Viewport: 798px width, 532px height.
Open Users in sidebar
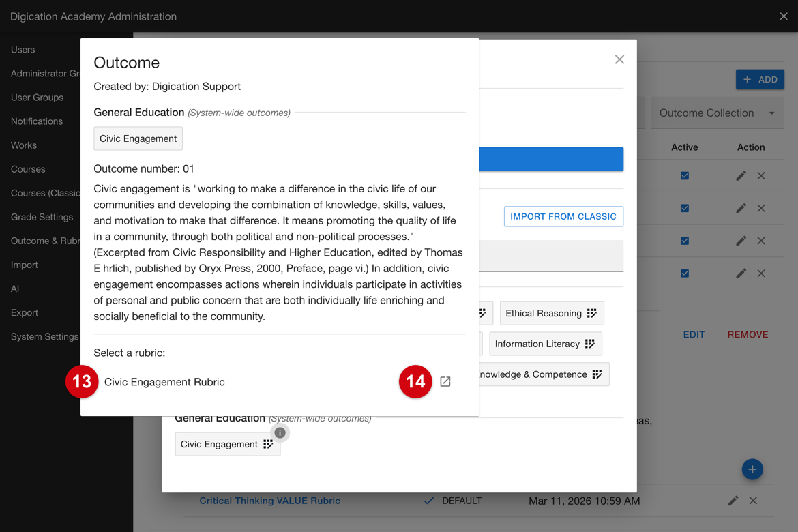click(x=23, y=49)
